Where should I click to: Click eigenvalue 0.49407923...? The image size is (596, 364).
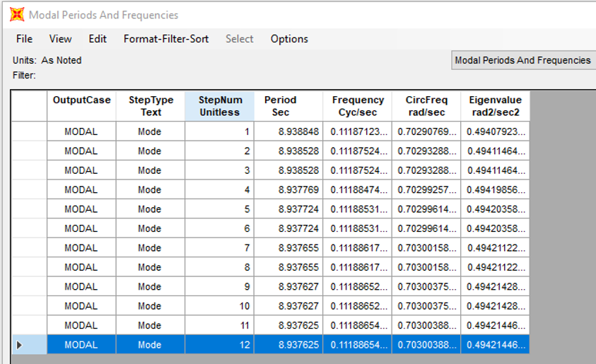point(495,131)
